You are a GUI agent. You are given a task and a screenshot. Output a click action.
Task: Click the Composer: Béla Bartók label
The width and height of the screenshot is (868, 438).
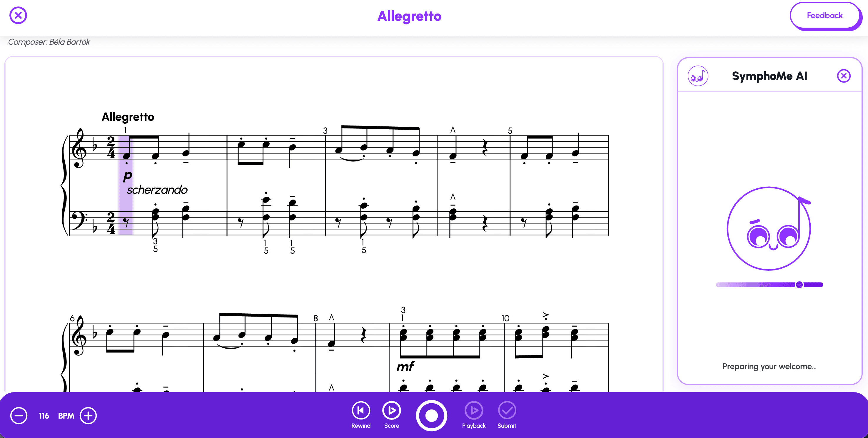point(49,42)
